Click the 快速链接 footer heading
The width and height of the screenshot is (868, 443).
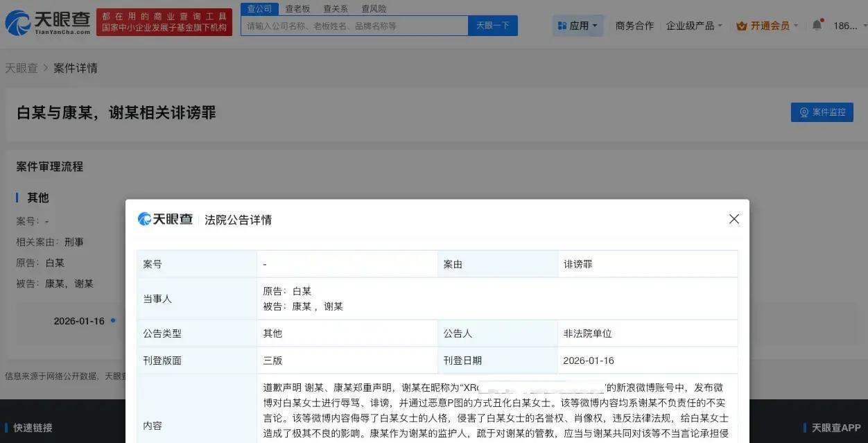click(x=33, y=428)
